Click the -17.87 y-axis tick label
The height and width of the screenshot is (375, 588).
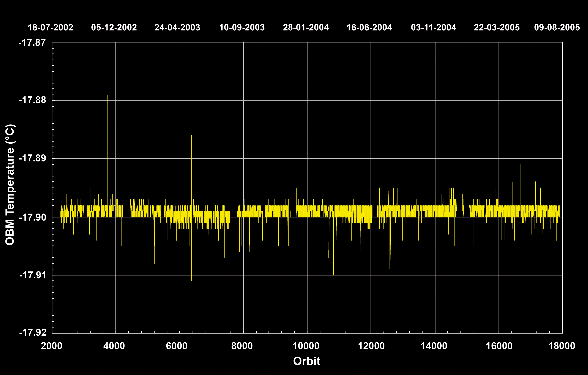click(32, 43)
